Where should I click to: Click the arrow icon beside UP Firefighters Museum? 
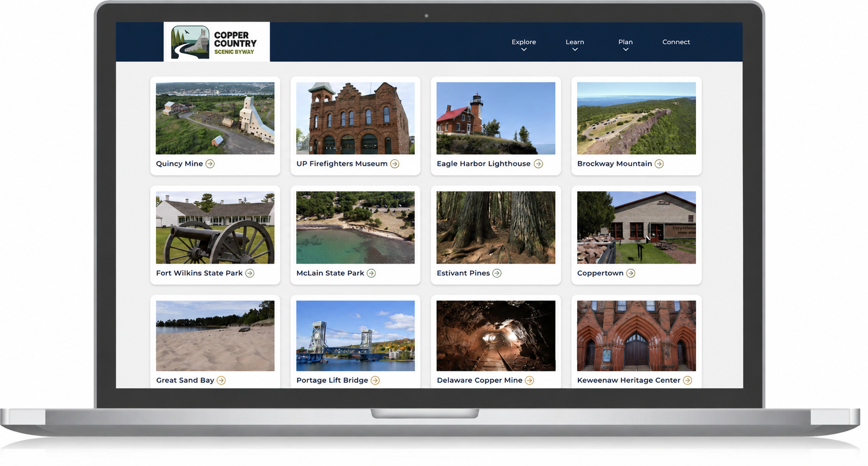[x=395, y=164]
